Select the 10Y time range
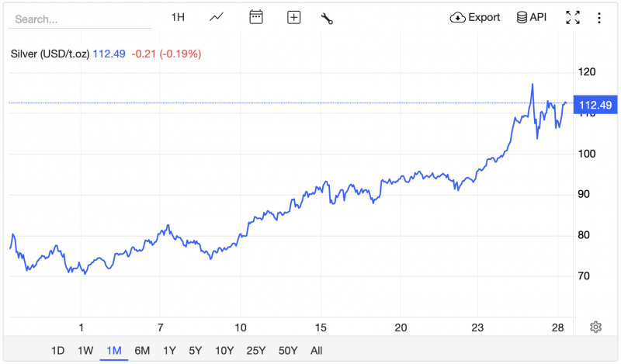This screenshot has height=364, width=621. [x=225, y=350]
